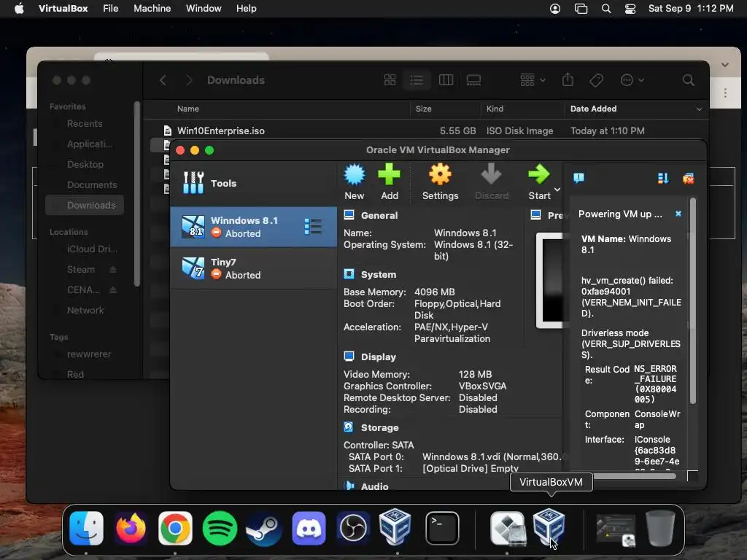Click Finder forward navigation arrow
747x560 pixels.
point(189,80)
